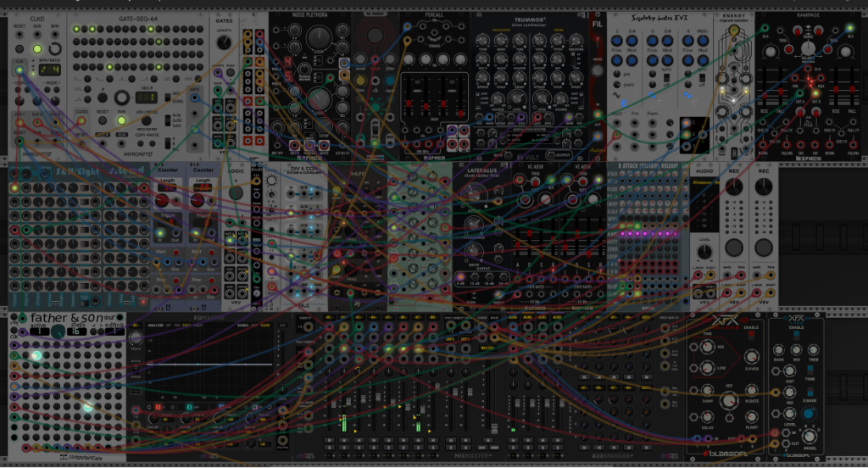This screenshot has height=468, width=868.
Task: Click the 6 dB output jack on LATERALUS
Action: coord(460,276)
